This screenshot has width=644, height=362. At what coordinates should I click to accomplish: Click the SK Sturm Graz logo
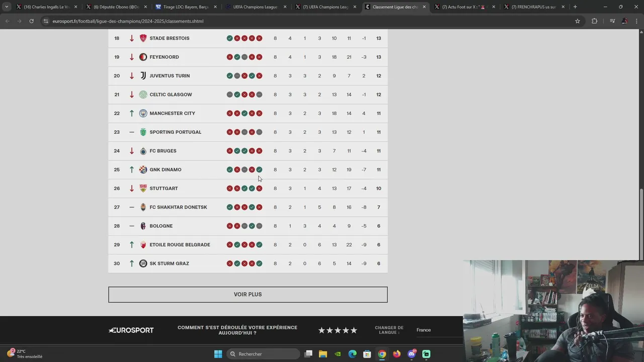click(143, 263)
